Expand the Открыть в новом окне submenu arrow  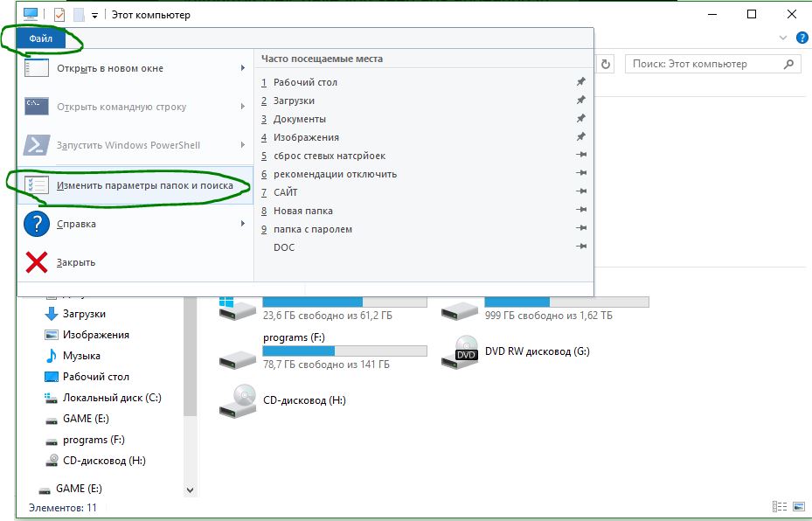pos(243,68)
